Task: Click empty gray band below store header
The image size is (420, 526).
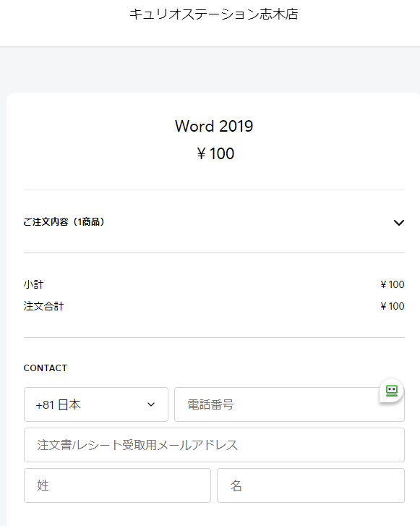Action: pyautogui.click(x=210, y=69)
